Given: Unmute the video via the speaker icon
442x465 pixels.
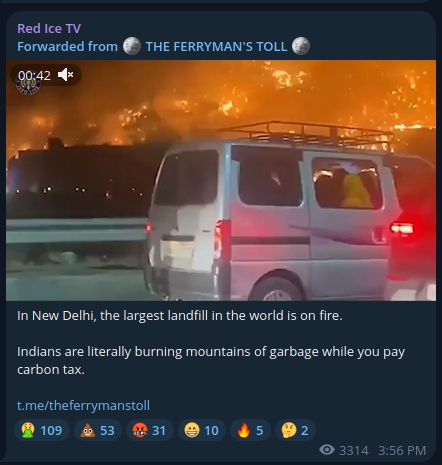Looking at the screenshot, I should point(65,75).
